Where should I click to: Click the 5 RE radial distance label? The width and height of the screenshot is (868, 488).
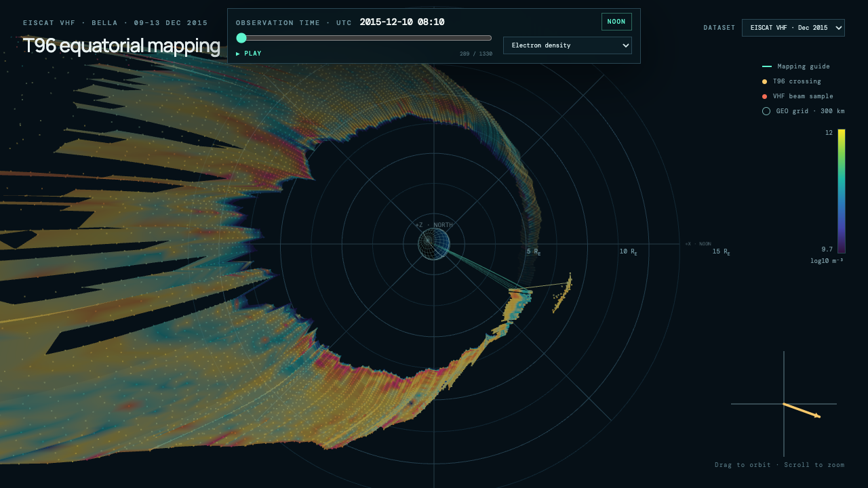tap(534, 251)
